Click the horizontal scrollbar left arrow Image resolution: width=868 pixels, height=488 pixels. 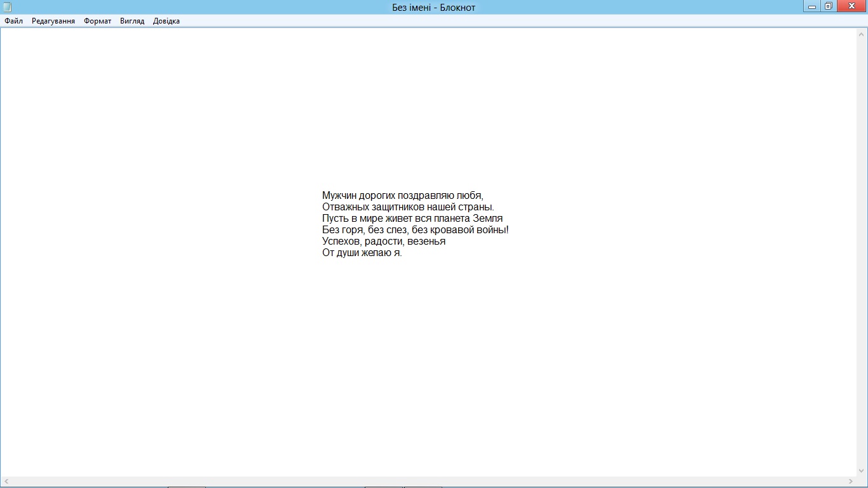(6, 482)
